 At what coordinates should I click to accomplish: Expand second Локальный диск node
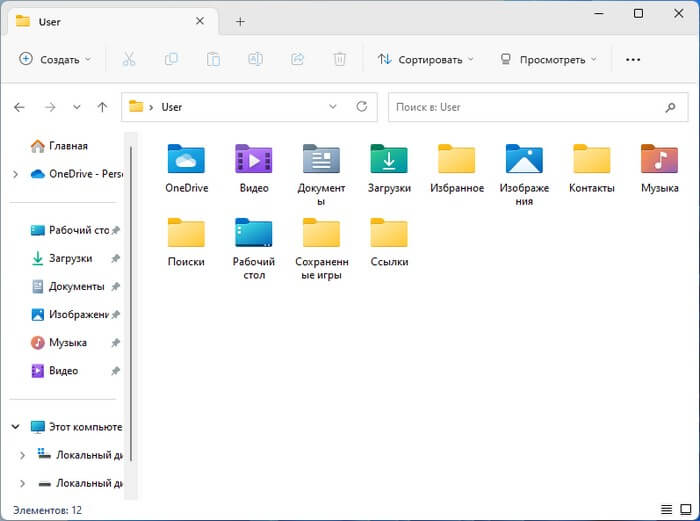(22, 483)
